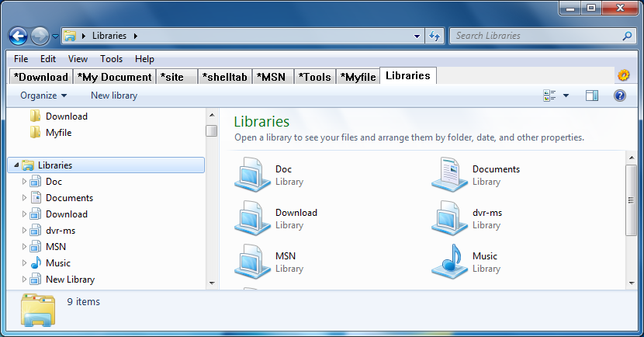The height and width of the screenshot is (337, 644).
Task: Open the Edit menu
Action: (x=47, y=59)
